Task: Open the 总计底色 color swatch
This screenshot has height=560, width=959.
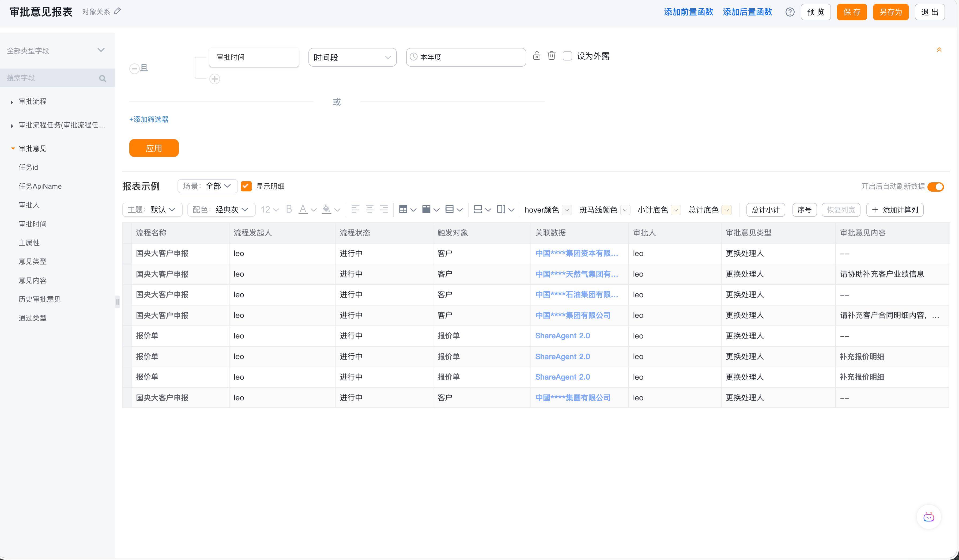Action: point(727,210)
